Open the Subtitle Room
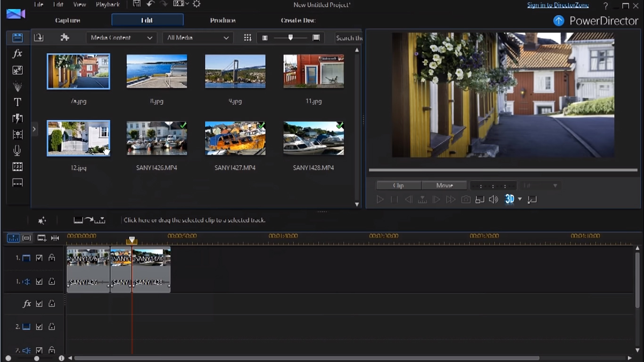Viewport: 644px width, 362px height. [17, 183]
